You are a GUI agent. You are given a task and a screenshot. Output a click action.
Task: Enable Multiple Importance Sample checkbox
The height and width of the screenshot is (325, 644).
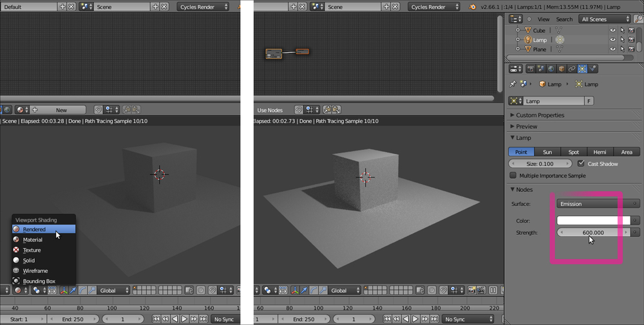pos(513,175)
